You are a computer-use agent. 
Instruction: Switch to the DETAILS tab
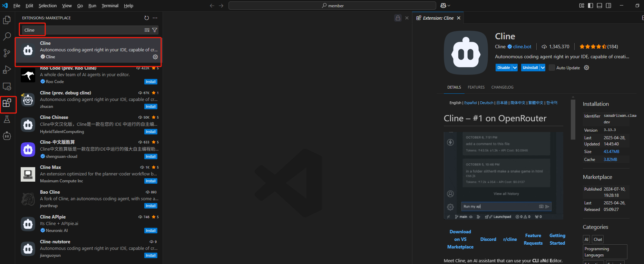click(x=454, y=87)
